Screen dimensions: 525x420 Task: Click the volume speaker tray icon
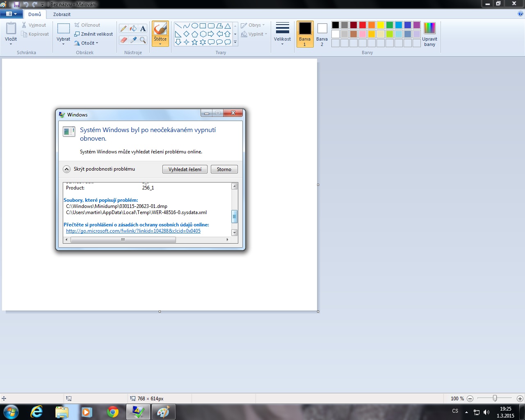(x=486, y=412)
